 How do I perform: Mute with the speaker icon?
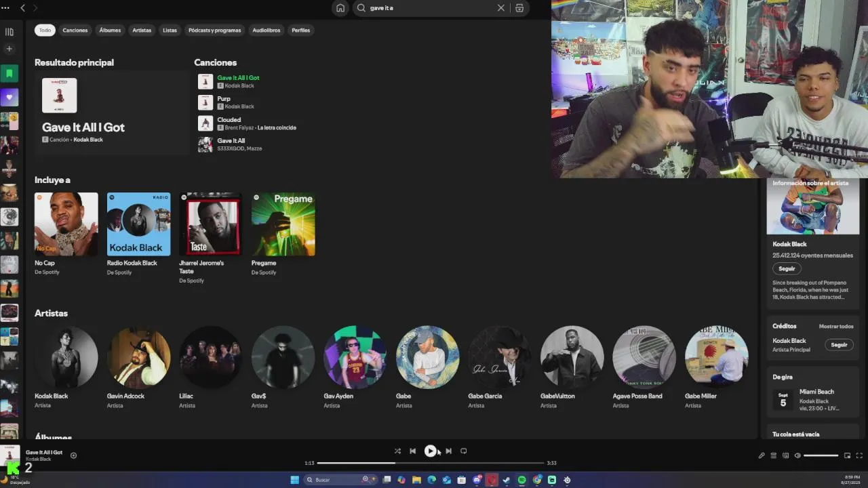(x=797, y=455)
